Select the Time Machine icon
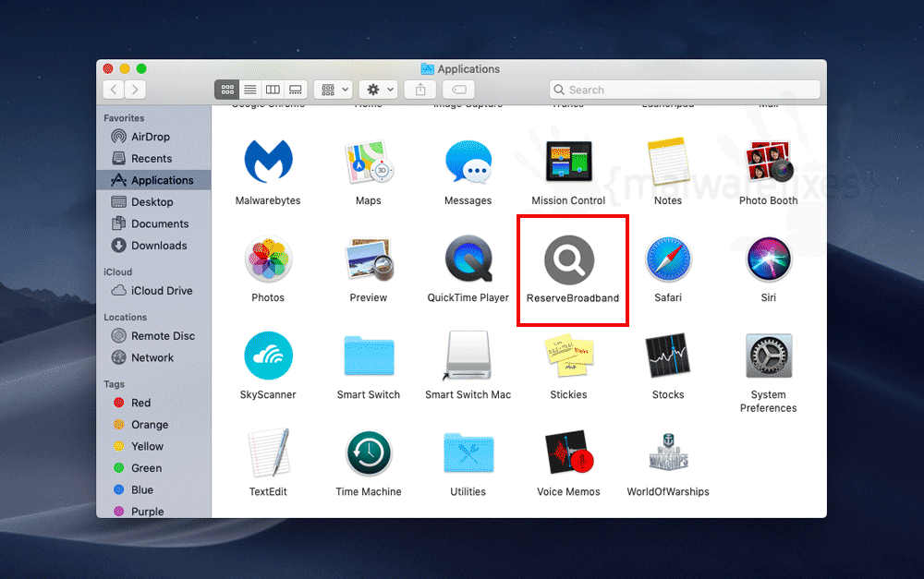Image resolution: width=924 pixels, height=579 pixels. tap(369, 453)
